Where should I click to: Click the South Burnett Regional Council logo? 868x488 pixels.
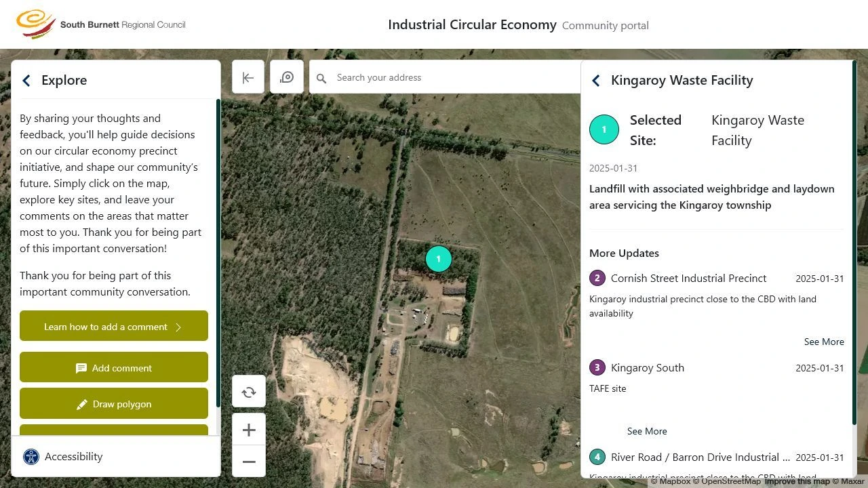coord(101,24)
